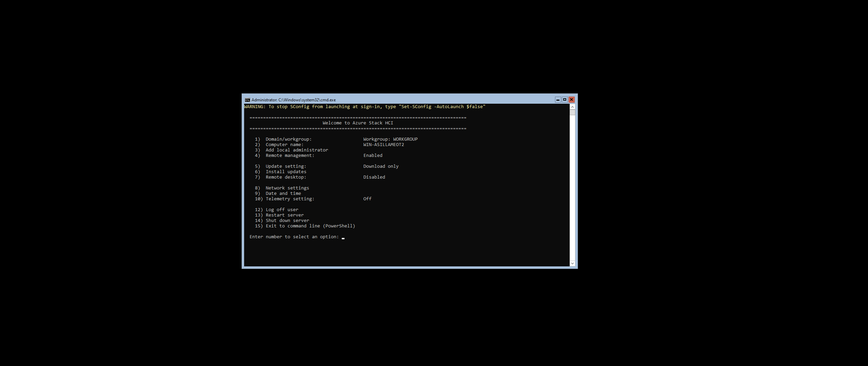Click the vertical scrollbar thumb
The width and height of the screenshot is (868, 366).
pos(572,113)
